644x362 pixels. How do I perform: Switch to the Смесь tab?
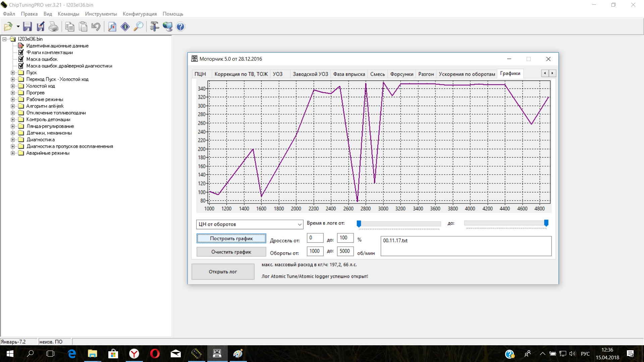point(377,74)
